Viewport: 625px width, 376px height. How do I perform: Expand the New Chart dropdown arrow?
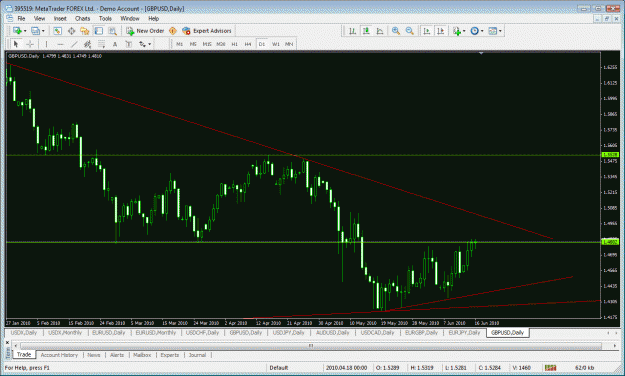point(25,31)
